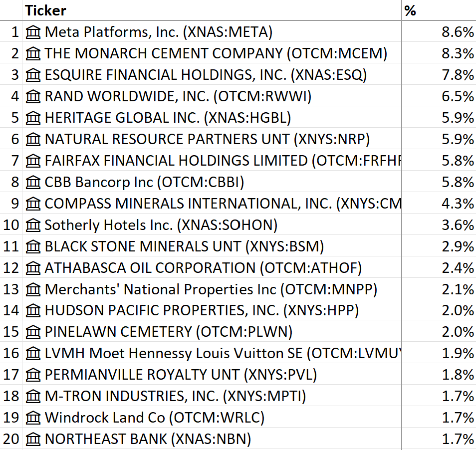Click row number 10 beside Sotherly Hotels
The height and width of the screenshot is (450, 476).
pos(11,225)
